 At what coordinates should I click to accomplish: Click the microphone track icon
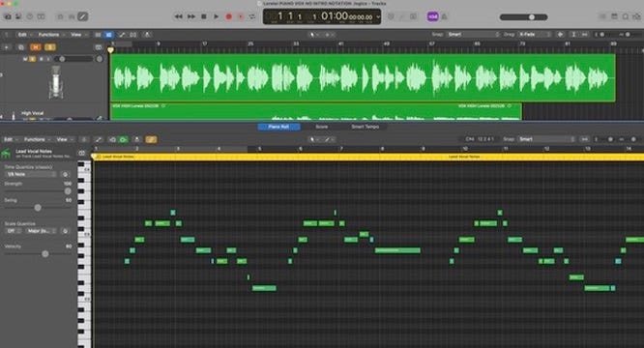point(56,82)
